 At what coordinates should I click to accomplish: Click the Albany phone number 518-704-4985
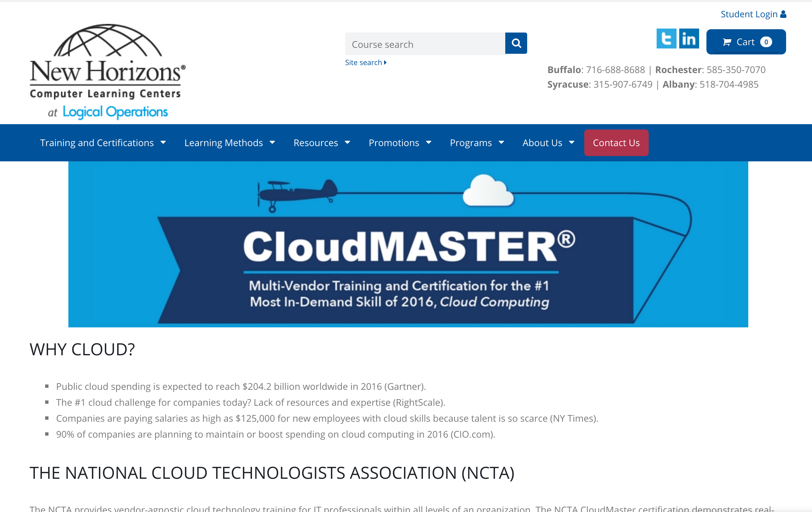tap(729, 84)
